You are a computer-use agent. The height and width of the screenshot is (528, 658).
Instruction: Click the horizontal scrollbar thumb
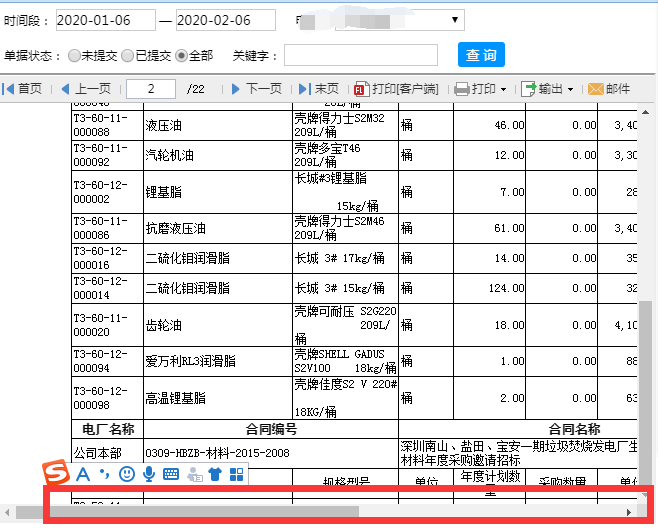coord(187,512)
